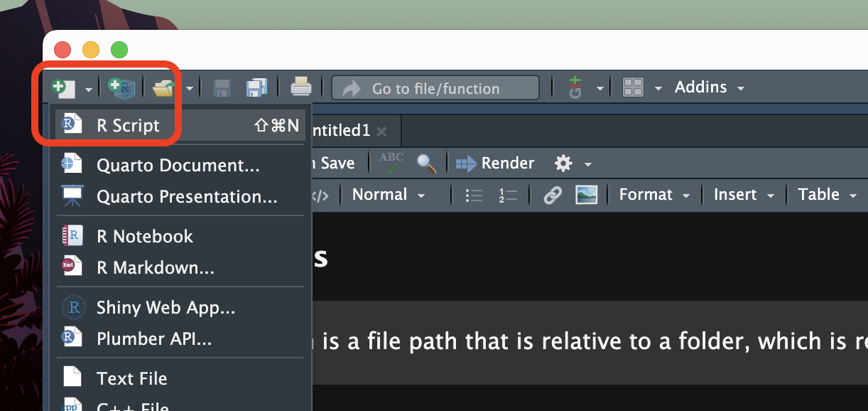Choose Text File from the menu
This screenshot has width=868, height=411.
pyautogui.click(x=180, y=378)
